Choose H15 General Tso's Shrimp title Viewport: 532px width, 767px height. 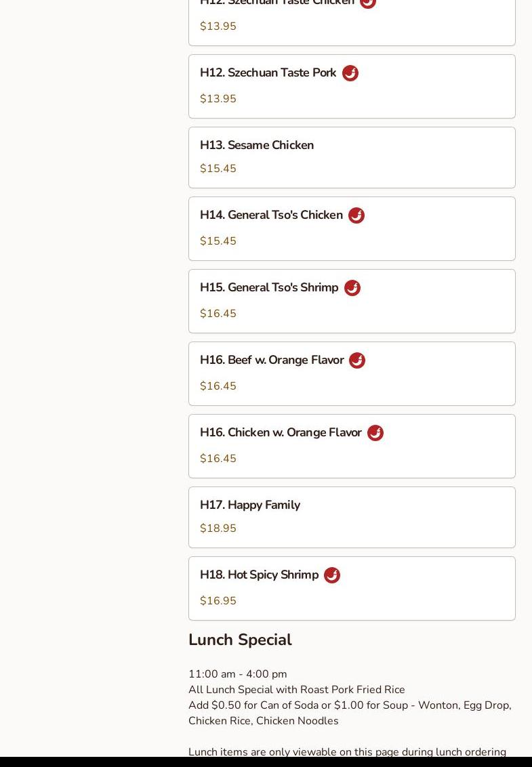point(269,287)
